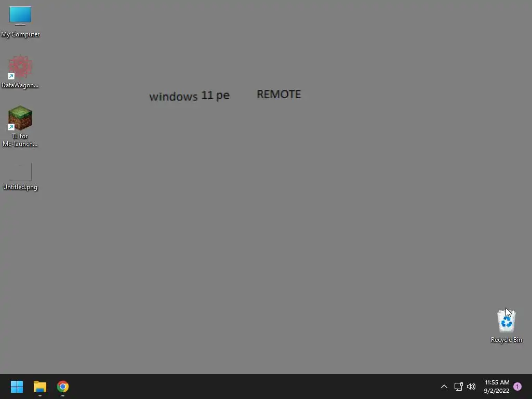Open the Windows Start menu

click(17, 387)
